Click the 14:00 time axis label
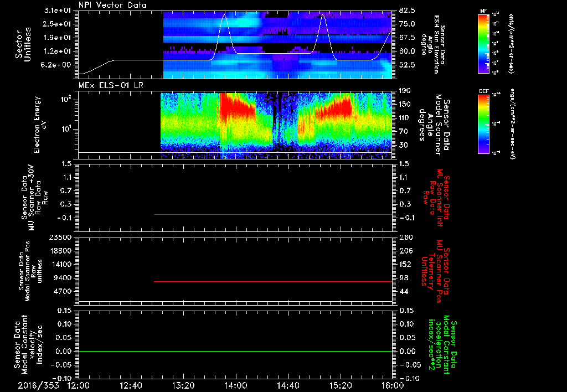 (236, 385)
